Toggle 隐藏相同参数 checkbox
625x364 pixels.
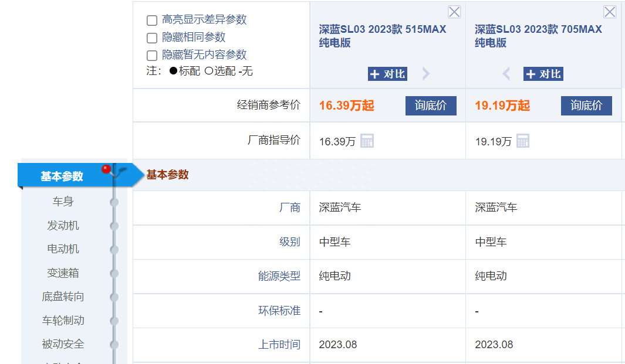tap(152, 38)
